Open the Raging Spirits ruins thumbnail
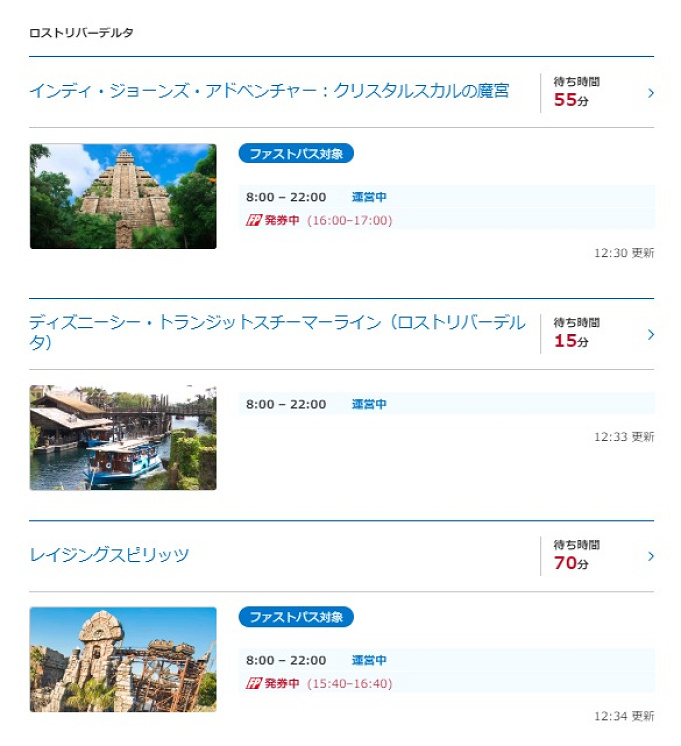681x746 pixels. tap(123, 659)
